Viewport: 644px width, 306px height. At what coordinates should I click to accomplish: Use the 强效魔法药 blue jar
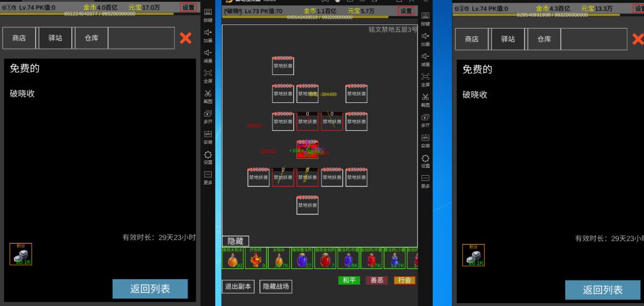tap(302, 258)
